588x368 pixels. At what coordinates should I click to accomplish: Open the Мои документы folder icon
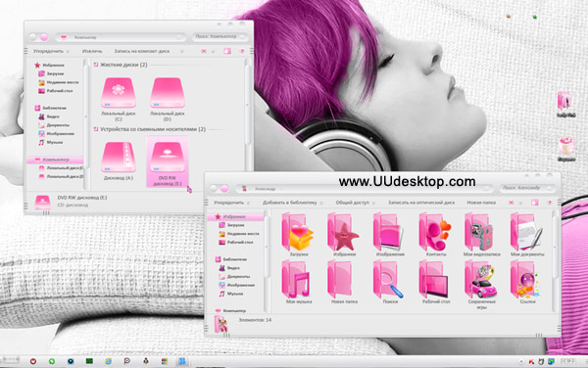tap(527, 232)
